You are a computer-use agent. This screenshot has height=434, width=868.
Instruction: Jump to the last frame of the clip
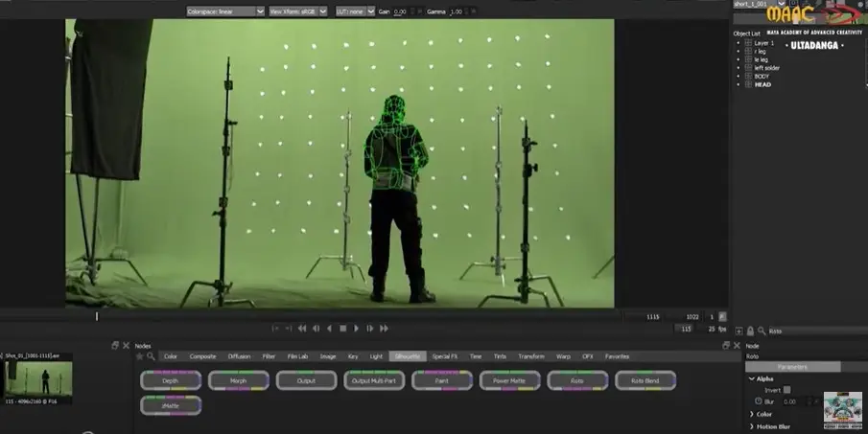point(289,329)
